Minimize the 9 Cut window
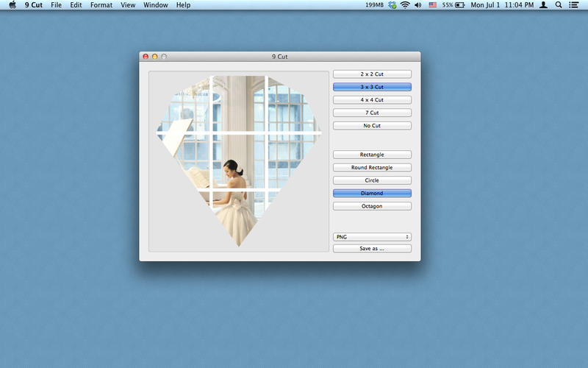 coord(154,57)
